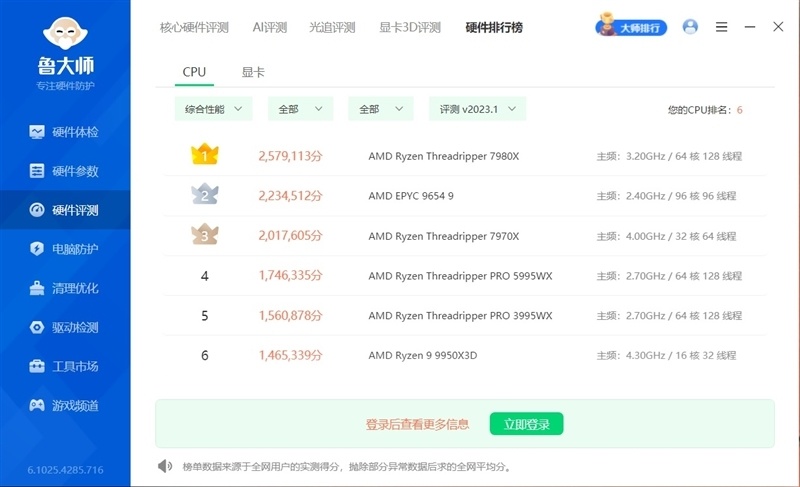Viewport: 800px width, 487px height.
Task: Switch to the 显卡 tab
Action: (x=253, y=72)
